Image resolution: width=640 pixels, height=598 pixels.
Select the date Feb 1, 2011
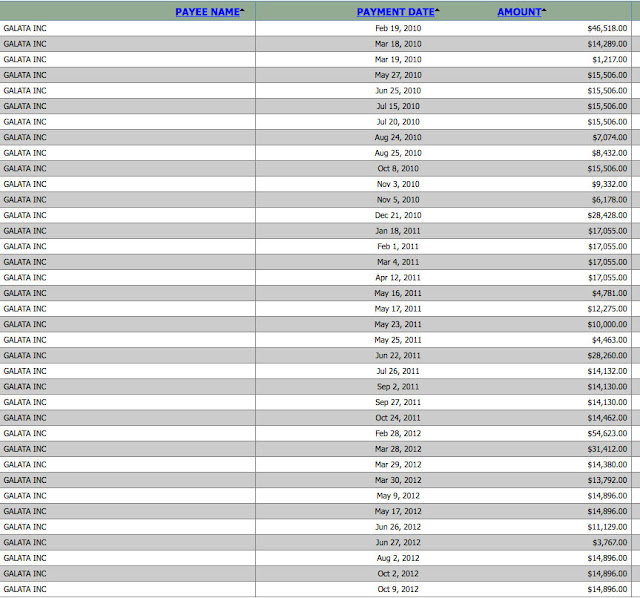(398, 246)
